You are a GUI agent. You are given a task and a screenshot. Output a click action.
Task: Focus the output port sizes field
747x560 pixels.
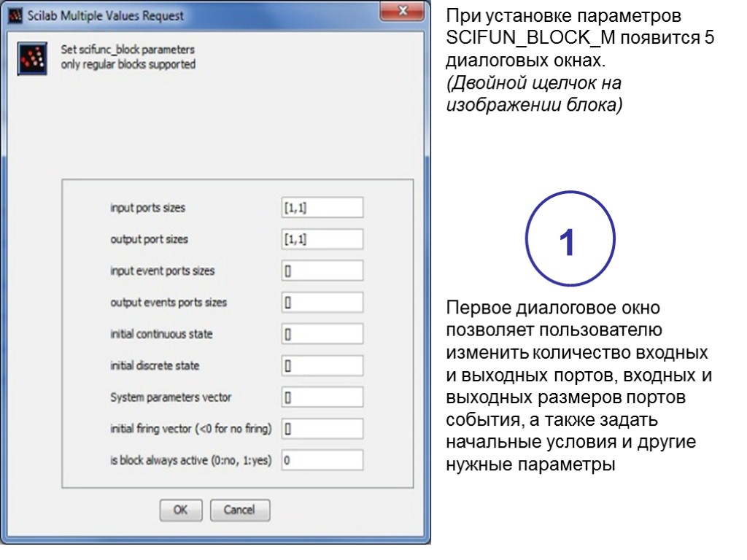(x=322, y=239)
